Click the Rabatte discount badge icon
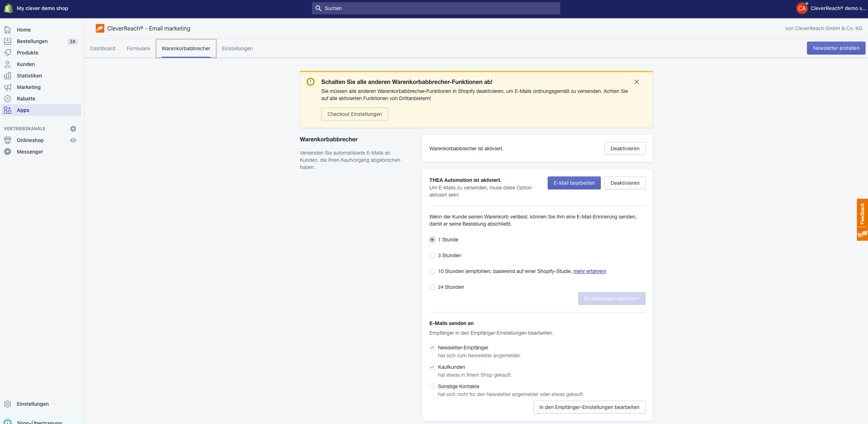The image size is (868, 424). [x=8, y=99]
